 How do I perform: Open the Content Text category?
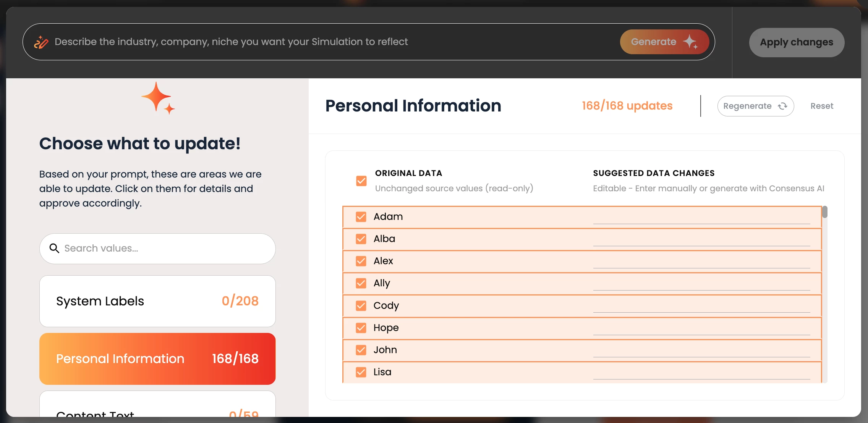(157, 409)
